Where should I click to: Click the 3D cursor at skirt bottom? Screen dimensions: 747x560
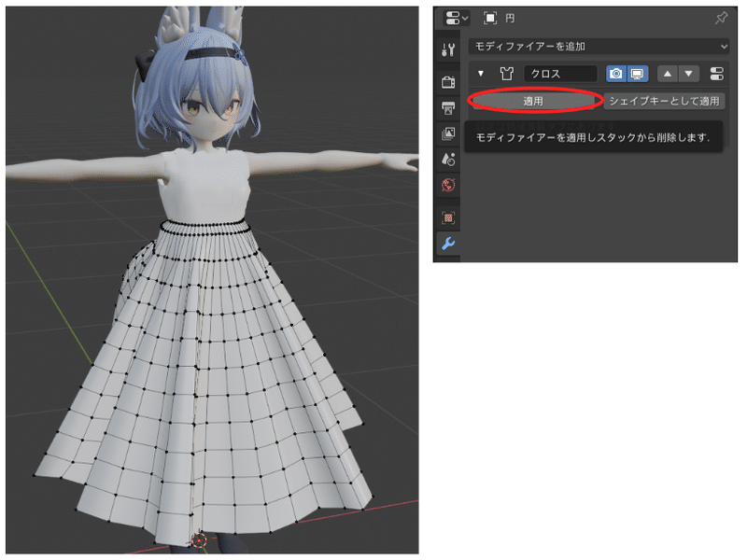[x=199, y=539]
